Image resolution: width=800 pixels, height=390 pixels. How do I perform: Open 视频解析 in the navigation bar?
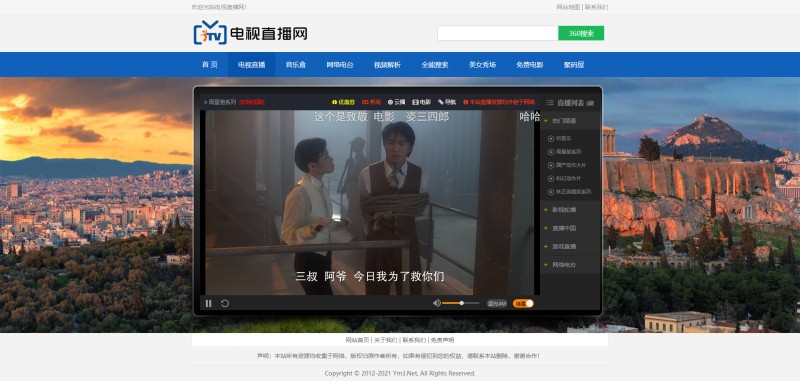pos(387,65)
